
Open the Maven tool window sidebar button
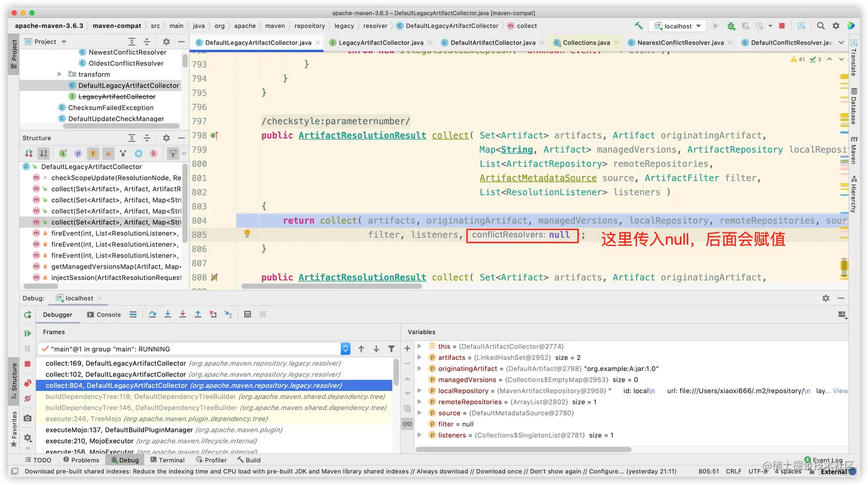854,150
